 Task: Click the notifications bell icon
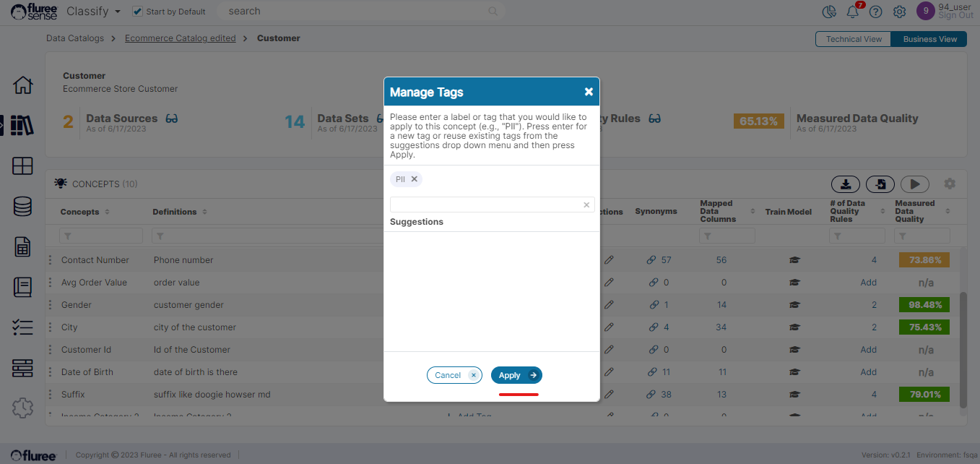click(853, 12)
